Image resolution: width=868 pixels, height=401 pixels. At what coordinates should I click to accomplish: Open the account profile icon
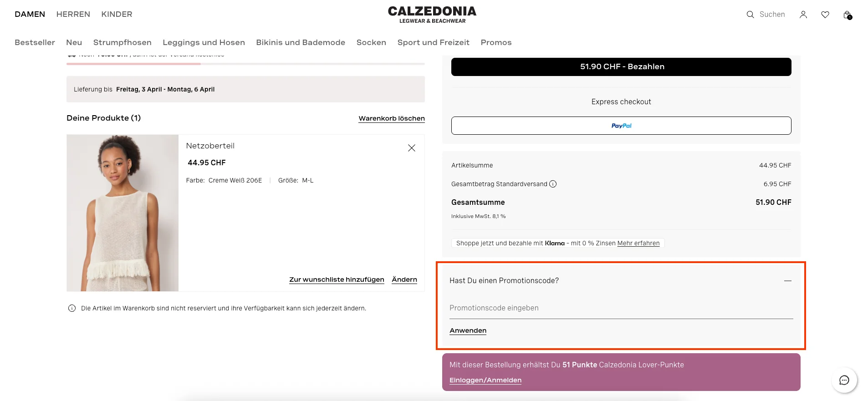(803, 14)
